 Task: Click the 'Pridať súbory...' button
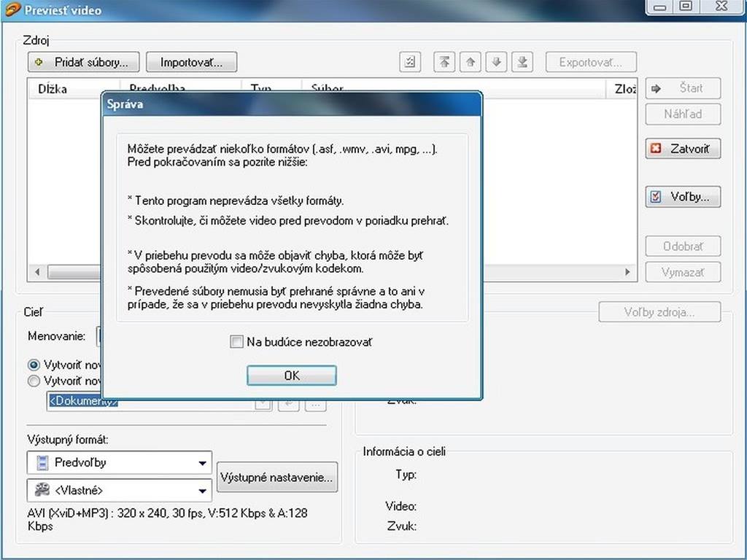(84, 62)
